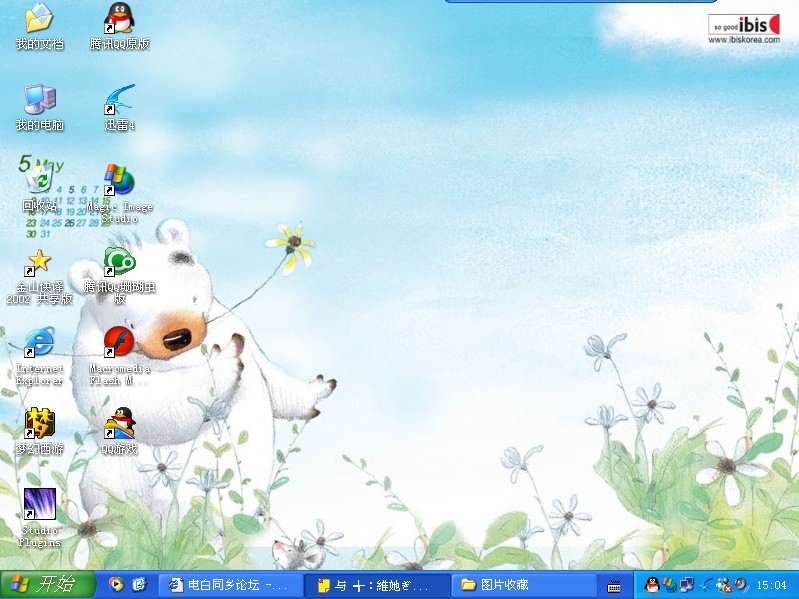Click the 回收站 recycle bin icon
The image size is (799, 599).
point(39,180)
